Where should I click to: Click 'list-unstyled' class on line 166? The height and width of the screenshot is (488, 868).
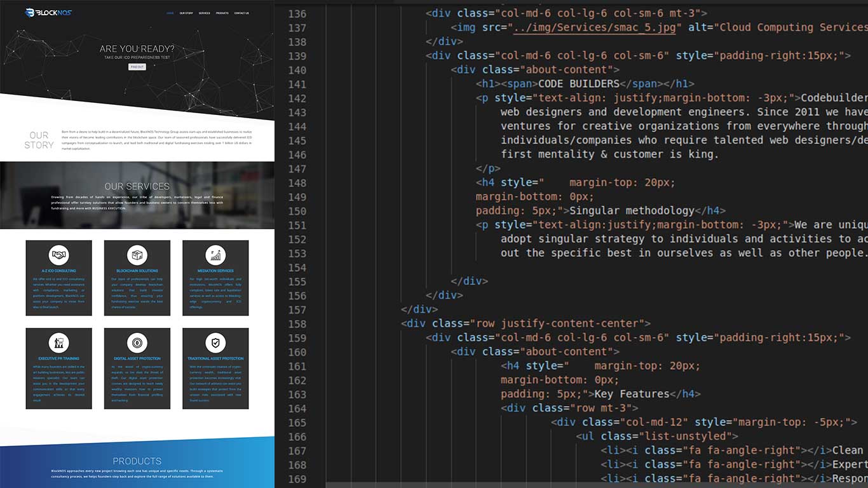(x=688, y=437)
